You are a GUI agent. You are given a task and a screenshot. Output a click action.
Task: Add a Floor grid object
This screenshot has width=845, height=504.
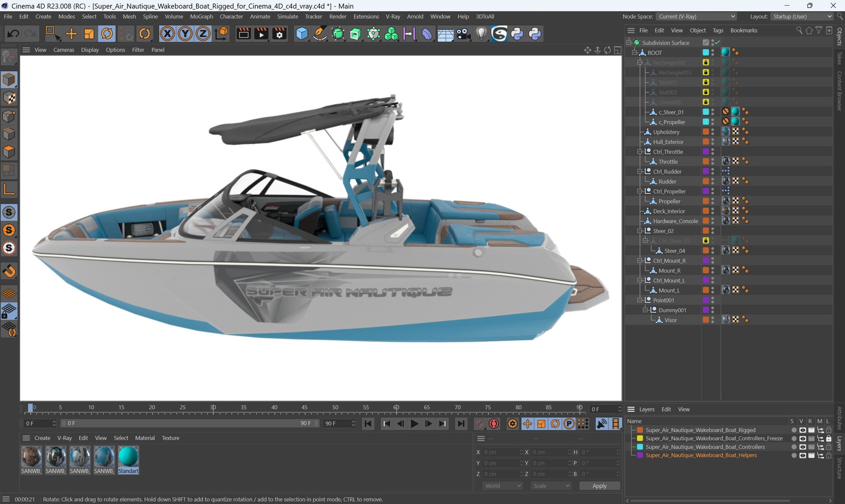click(x=445, y=34)
